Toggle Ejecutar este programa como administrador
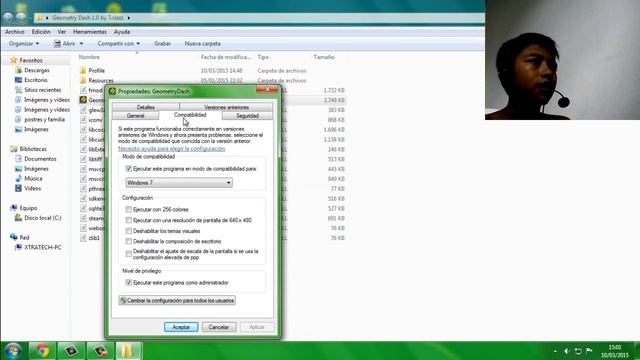The image size is (640, 360). coord(129,282)
